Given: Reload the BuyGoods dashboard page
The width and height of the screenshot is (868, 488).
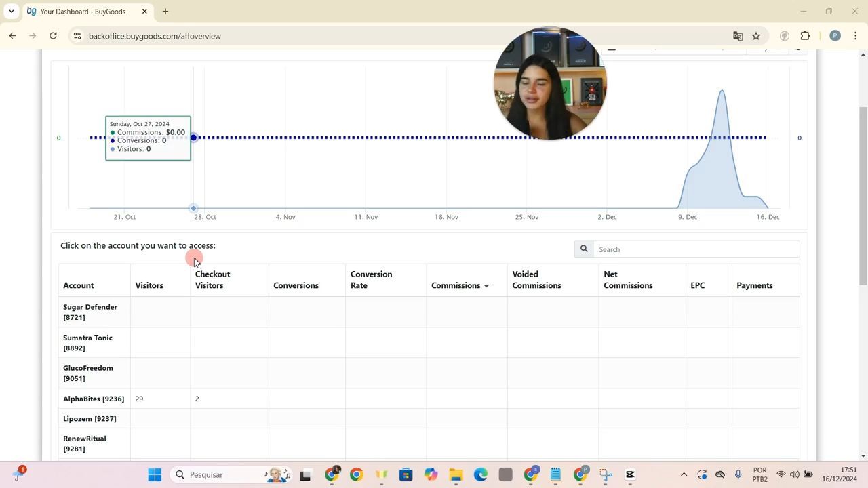Looking at the screenshot, I should pyautogui.click(x=53, y=36).
